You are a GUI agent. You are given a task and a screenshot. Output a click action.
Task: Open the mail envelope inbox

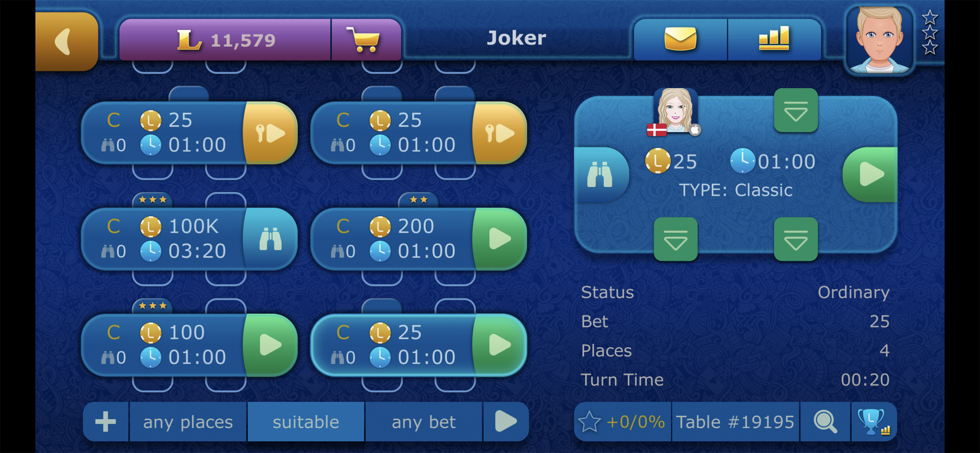[680, 40]
